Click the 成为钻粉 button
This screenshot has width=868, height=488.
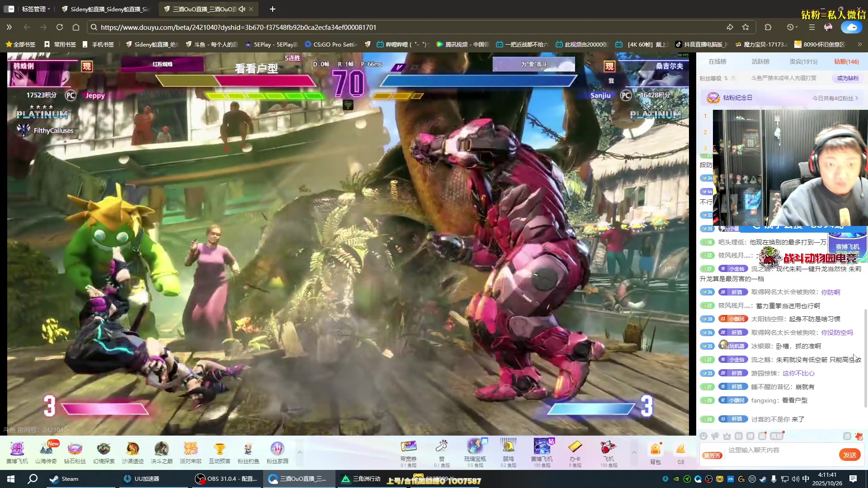(x=848, y=78)
